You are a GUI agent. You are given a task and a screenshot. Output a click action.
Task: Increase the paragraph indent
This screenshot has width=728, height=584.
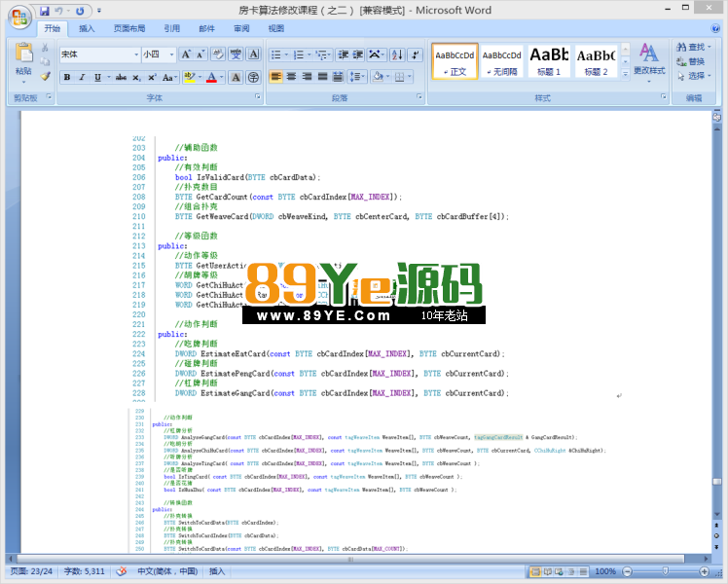pyautogui.click(x=358, y=55)
